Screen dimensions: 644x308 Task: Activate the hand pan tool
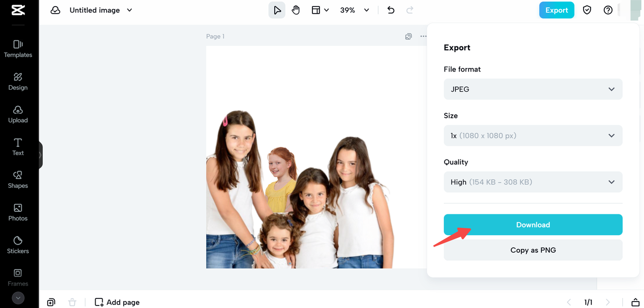pyautogui.click(x=296, y=10)
